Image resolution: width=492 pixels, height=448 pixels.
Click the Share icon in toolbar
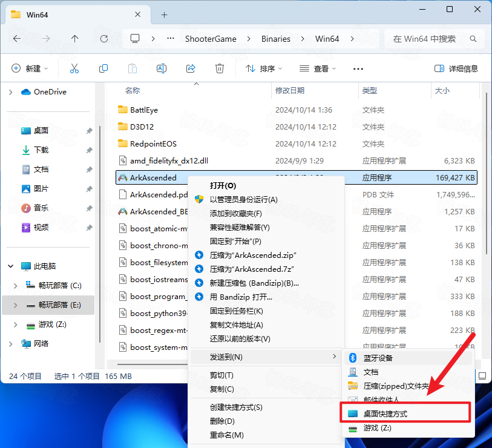tap(191, 68)
